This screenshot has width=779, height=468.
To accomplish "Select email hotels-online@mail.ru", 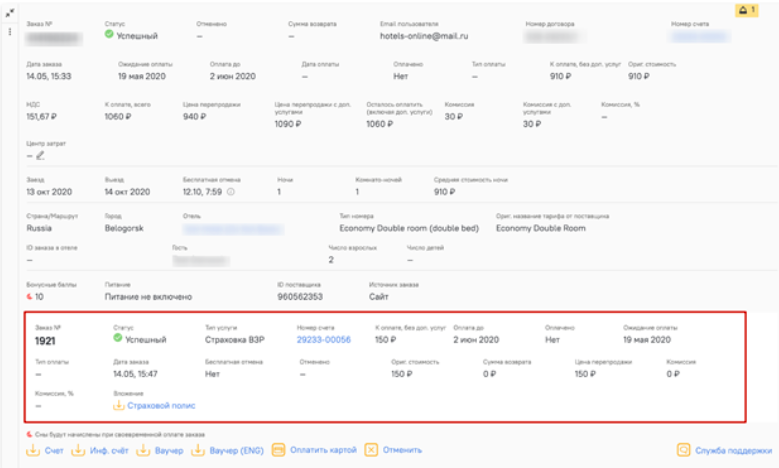I will [x=424, y=36].
